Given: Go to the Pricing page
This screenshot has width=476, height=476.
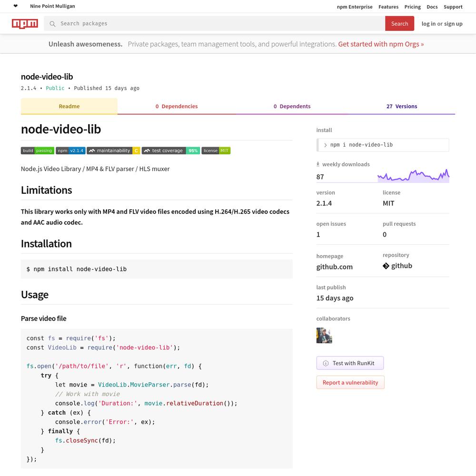Looking at the screenshot, I should click(412, 7).
